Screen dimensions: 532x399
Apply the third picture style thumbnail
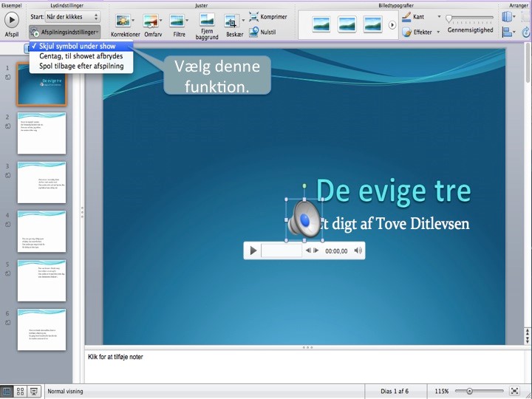point(372,24)
